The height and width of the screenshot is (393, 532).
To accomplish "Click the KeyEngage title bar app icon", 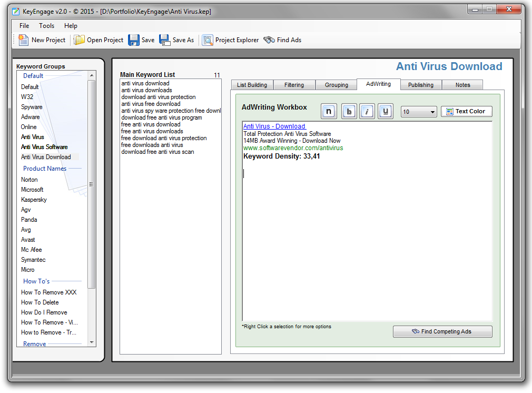I will pyautogui.click(x=16, y=11).
